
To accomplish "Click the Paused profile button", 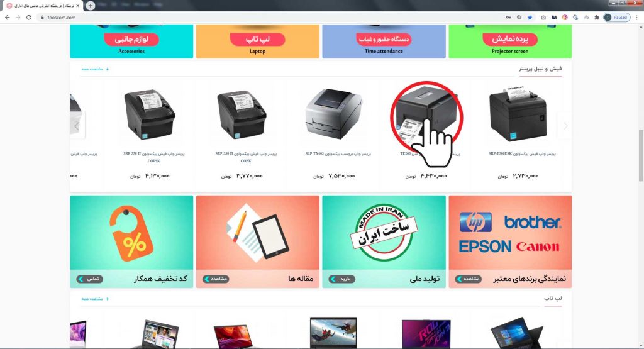I will click(616, 18).
